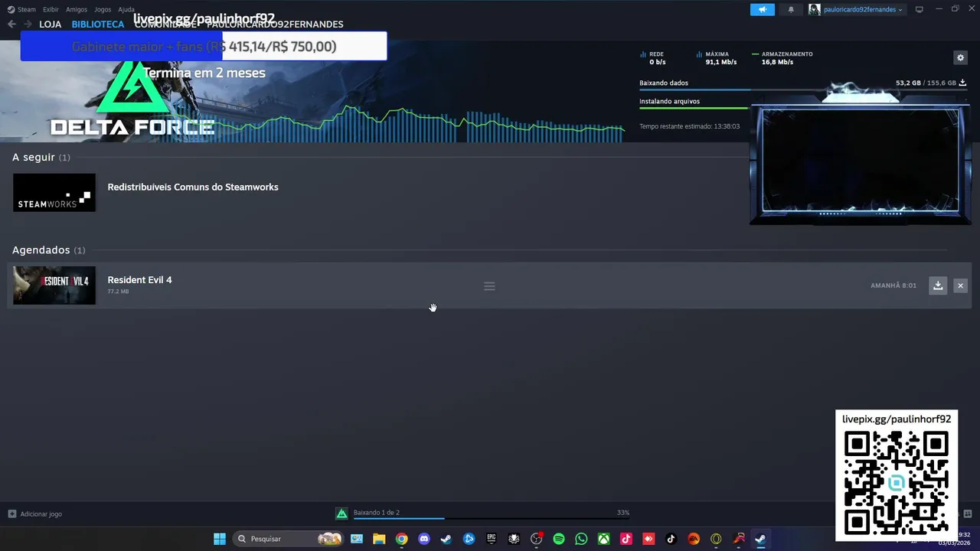Click the estimated time remaining text
This screenshot has width=980, height=551.
coord(689,126)
